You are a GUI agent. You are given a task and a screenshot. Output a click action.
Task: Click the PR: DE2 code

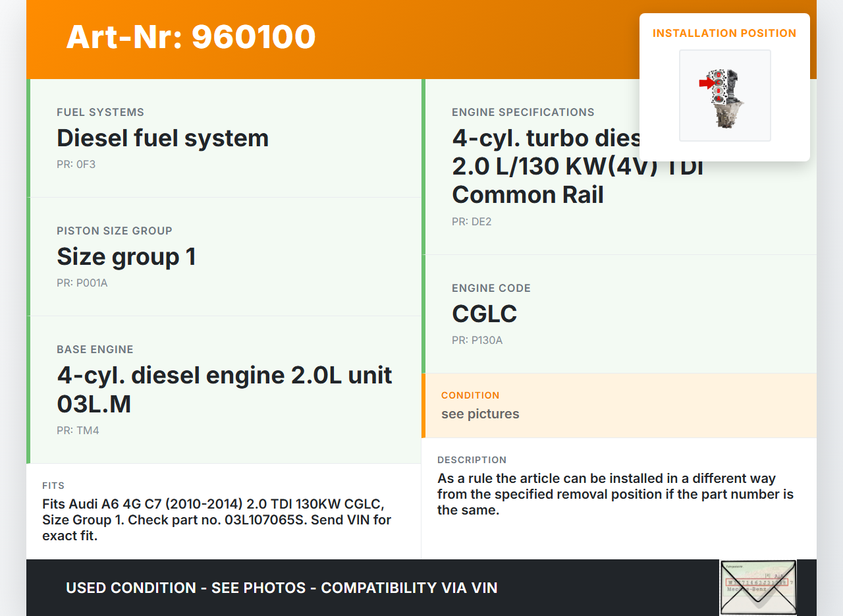tap(472, 221)
